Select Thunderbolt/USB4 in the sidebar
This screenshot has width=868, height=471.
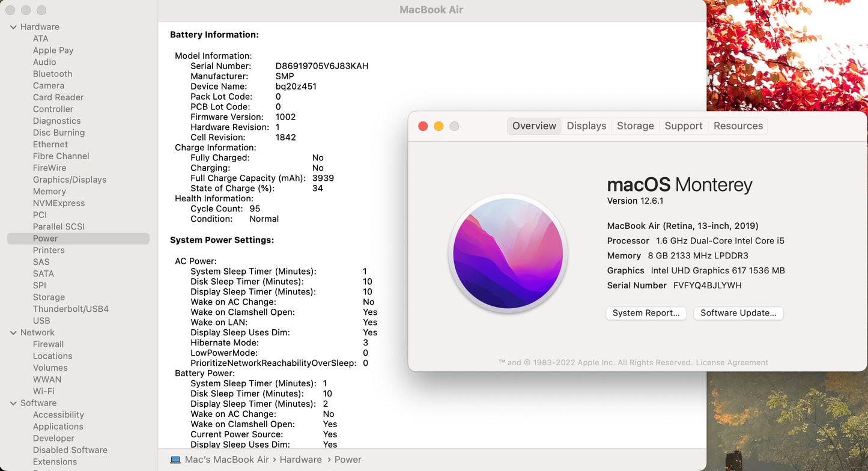point(70,309)
